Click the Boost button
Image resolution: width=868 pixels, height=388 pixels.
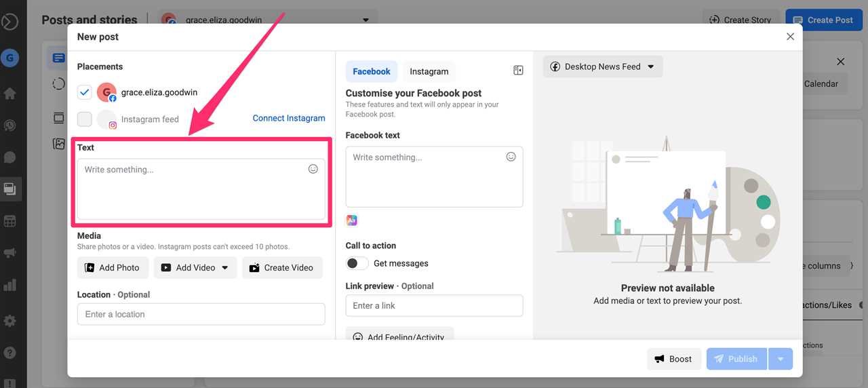click(674, 359)
